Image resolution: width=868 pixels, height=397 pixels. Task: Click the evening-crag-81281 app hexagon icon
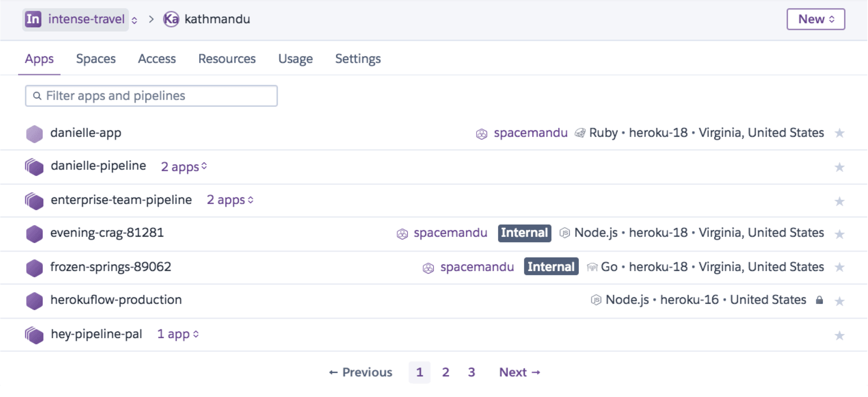[x=35, y=234]
